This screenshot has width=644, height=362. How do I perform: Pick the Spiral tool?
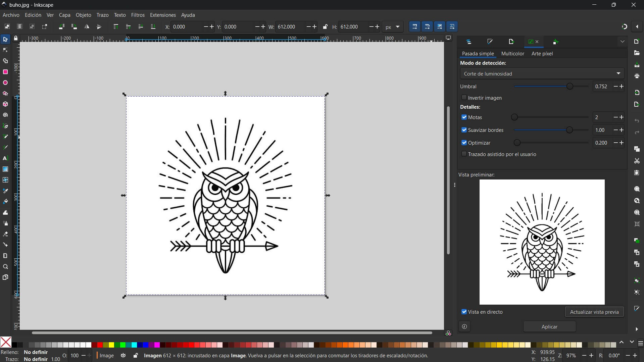[x=5, y=115]
